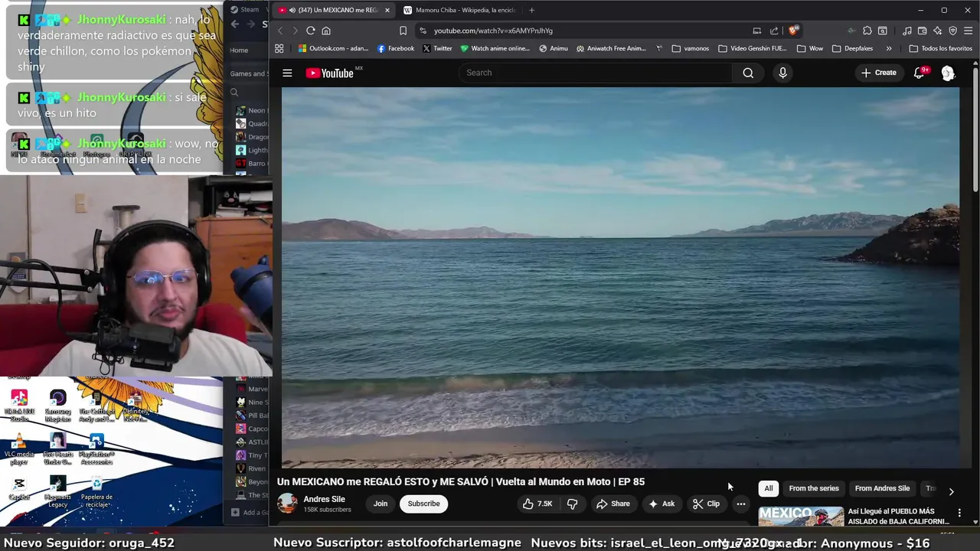Click the Join channel button
Viewport: 980px width, 551px height.
click(x=381, y=504)
